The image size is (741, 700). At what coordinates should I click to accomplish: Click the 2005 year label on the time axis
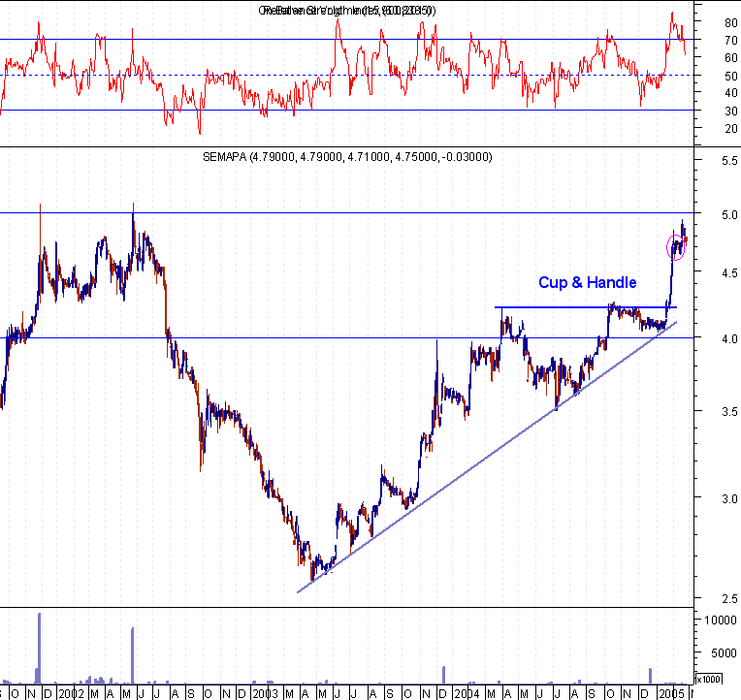(671, 693)
